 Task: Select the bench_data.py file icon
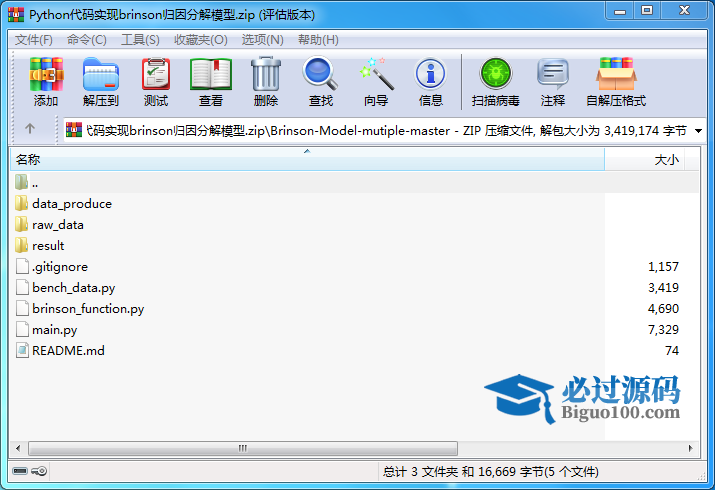pyautogui.click(x=22, y=287)
